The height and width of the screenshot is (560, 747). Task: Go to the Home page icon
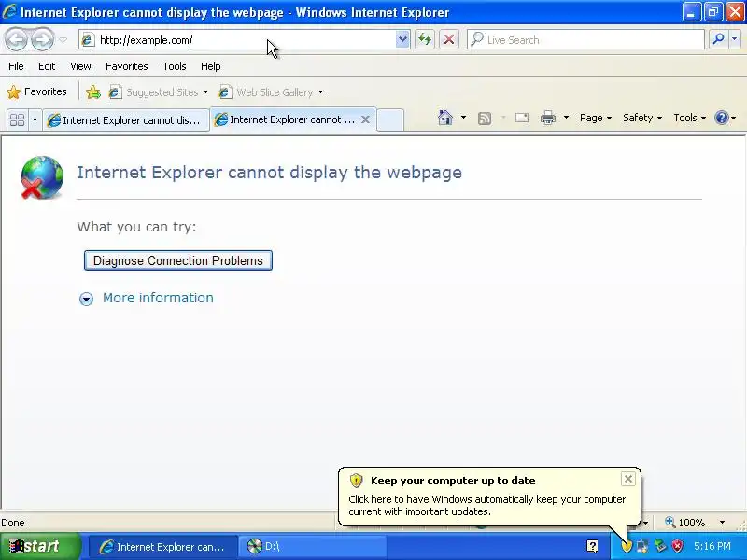click(445, 118)
